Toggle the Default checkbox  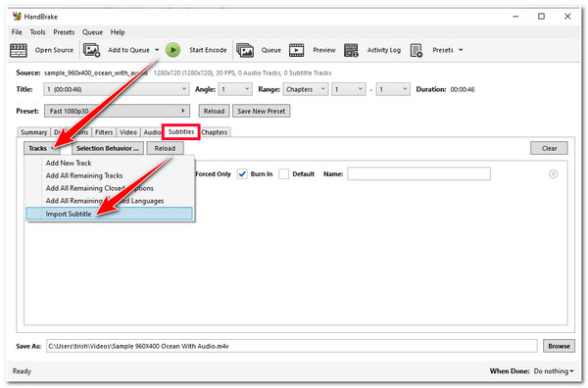tap(284, 174)
